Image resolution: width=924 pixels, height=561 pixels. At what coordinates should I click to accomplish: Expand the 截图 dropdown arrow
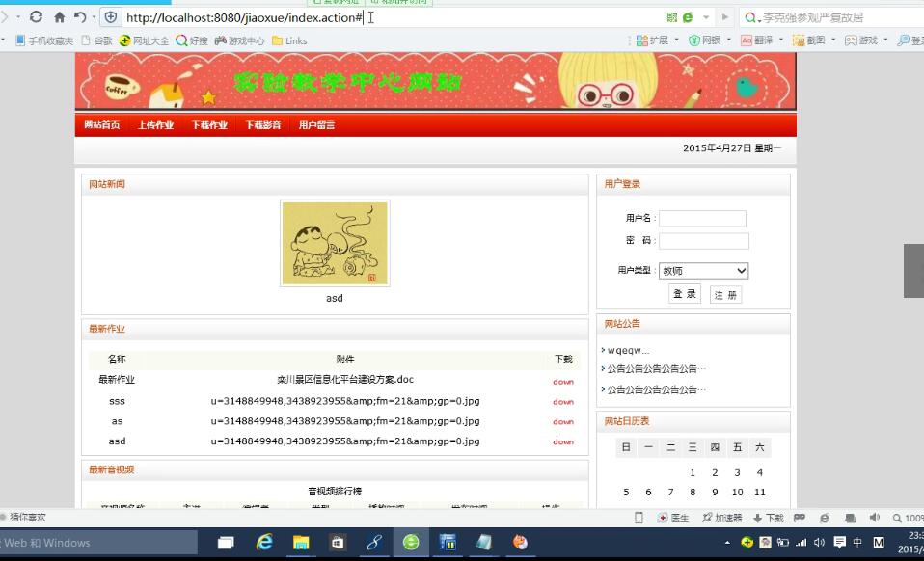click(833, 40)
